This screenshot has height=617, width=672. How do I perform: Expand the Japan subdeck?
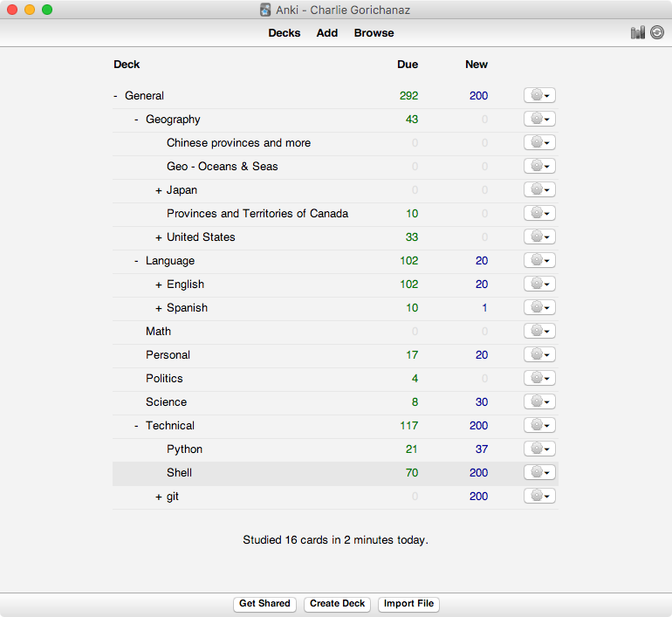pos(159,190)
